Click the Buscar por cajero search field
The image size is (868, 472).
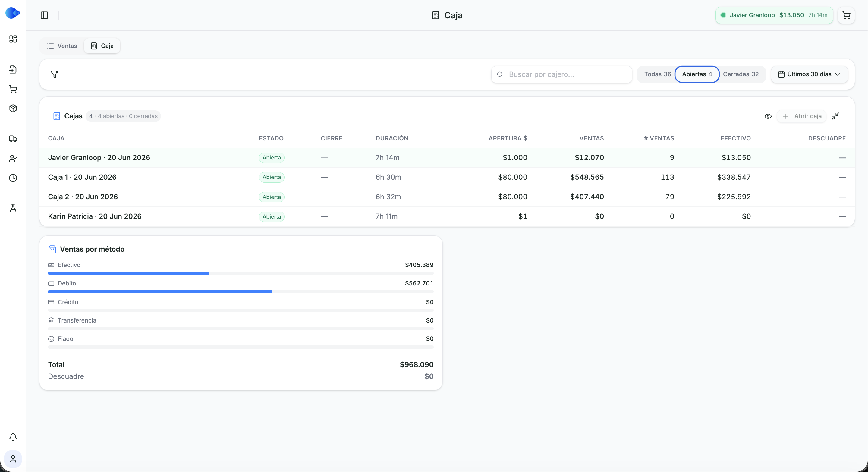[x=561, y=74]
